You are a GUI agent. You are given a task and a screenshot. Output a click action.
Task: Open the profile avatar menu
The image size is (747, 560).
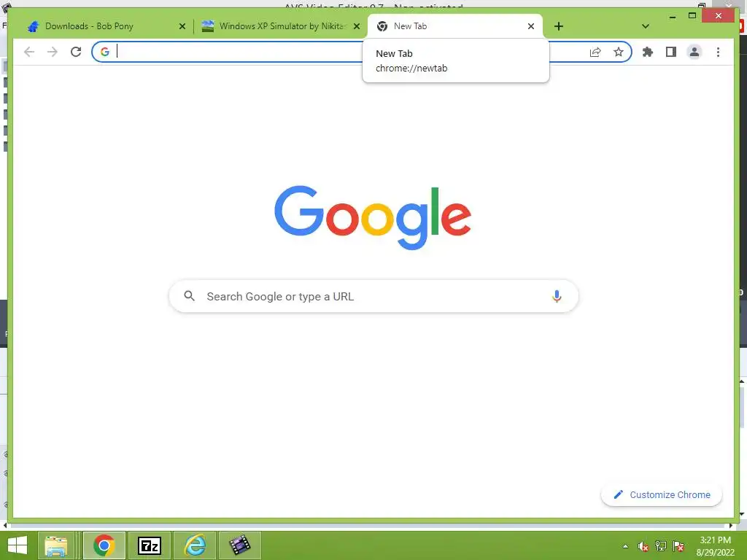point(694,52)
